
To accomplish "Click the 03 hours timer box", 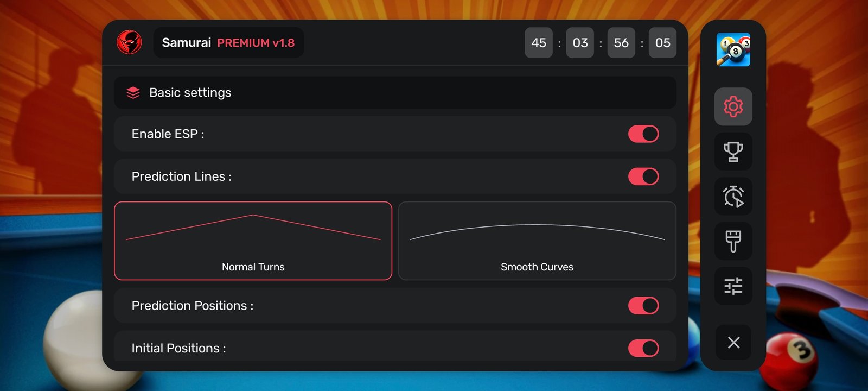I will pos(580,42).
